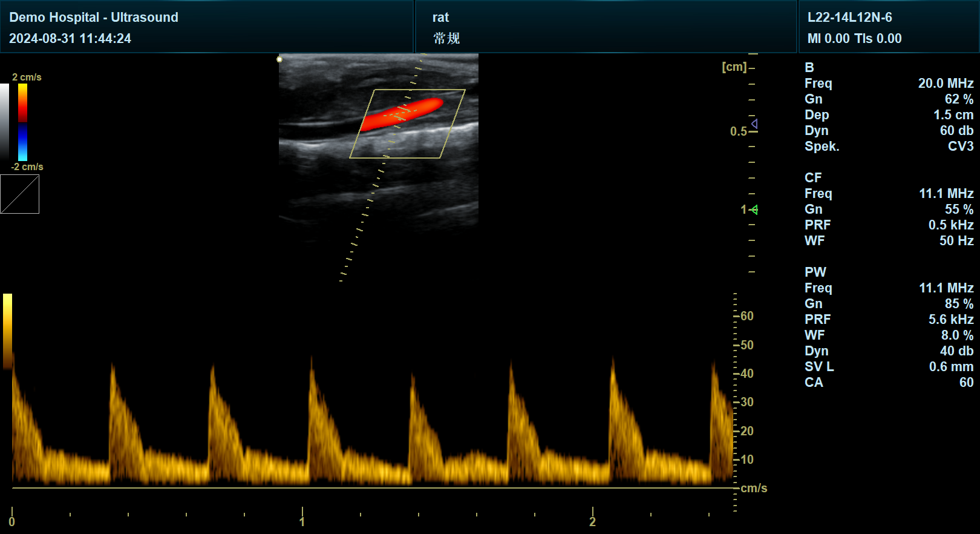Screen dimensions: 980x534
Task: Click the green triangle marker at 1 cm
Action: [754, 209]
